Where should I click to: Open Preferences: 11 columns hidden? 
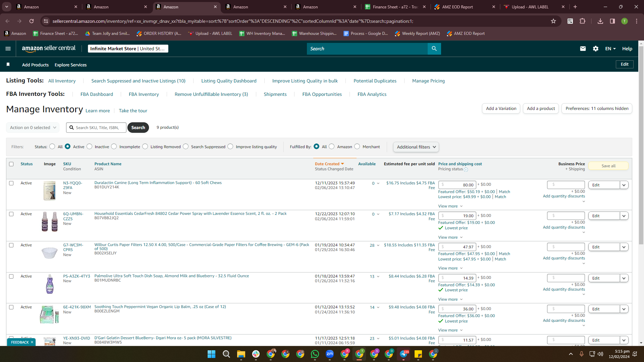pos(597,109)
